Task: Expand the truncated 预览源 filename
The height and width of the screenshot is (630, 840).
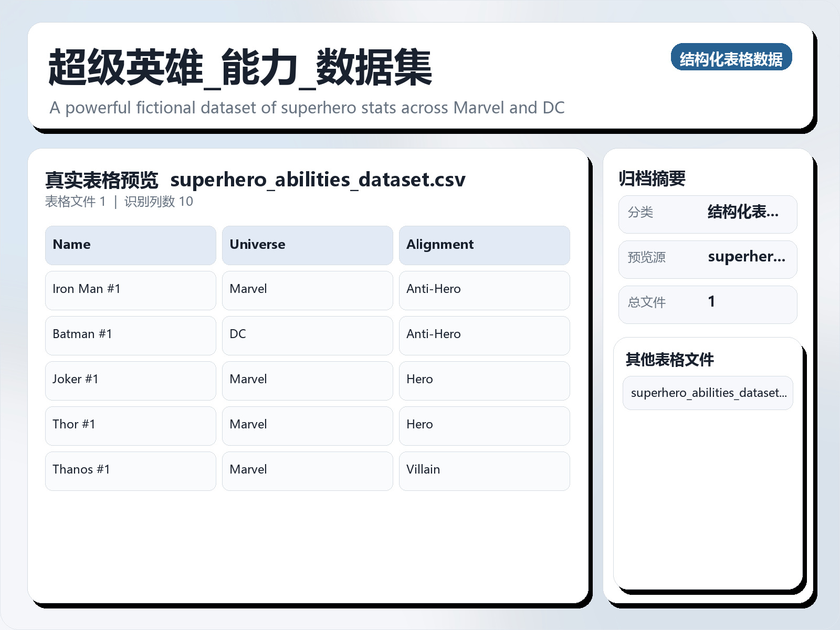Action: [708, 259]
